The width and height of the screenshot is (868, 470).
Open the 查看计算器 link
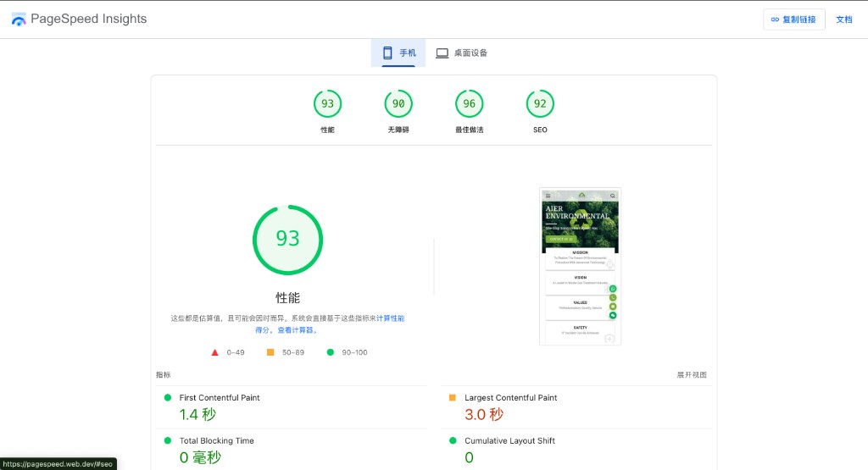296,330
